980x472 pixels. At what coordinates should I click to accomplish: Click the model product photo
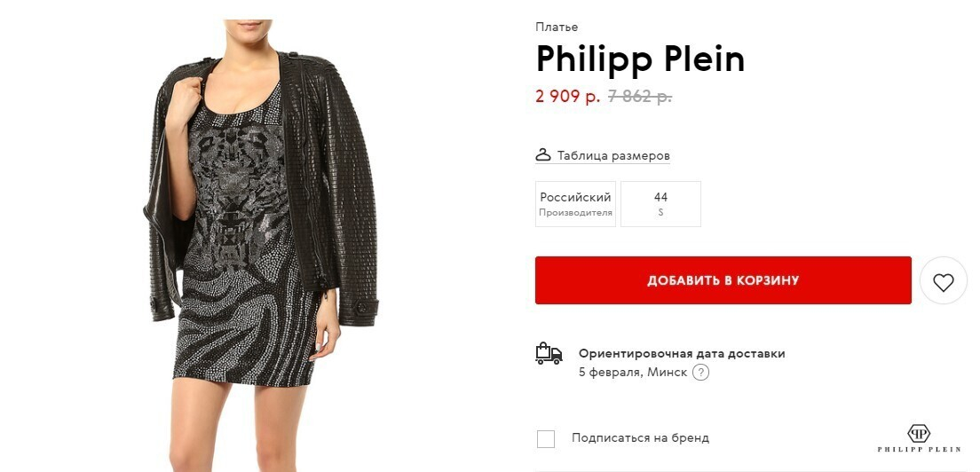tap(259, 246)
